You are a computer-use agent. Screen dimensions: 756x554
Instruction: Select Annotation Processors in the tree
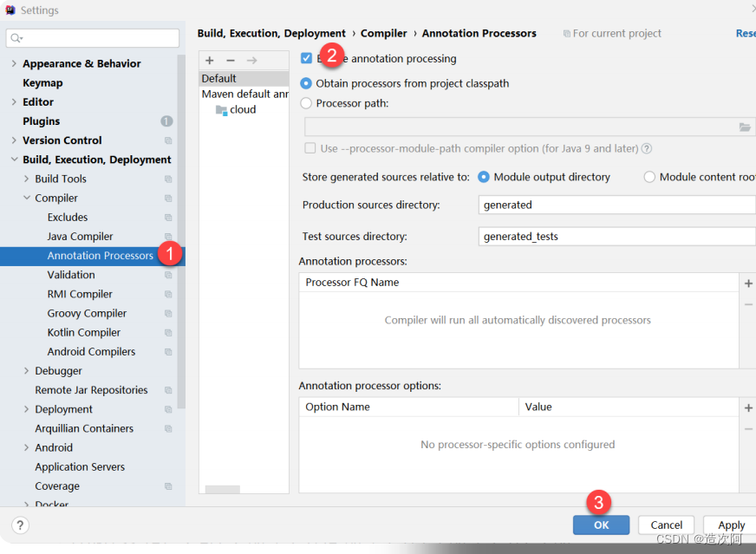coord(100,256)
